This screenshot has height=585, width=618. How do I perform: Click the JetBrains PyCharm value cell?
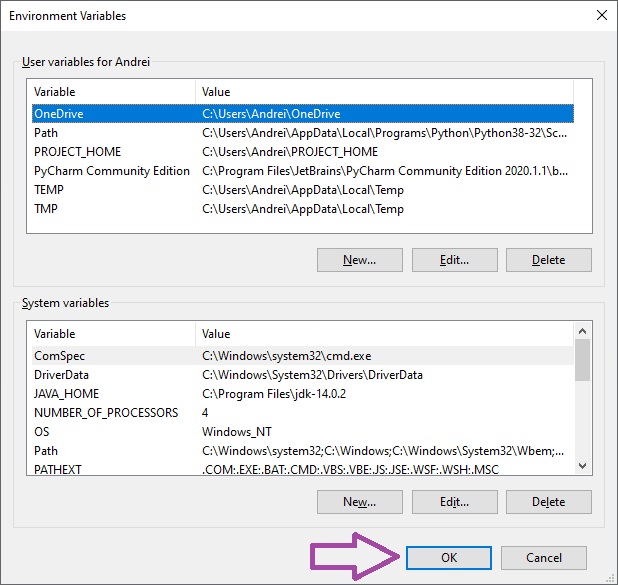[385, 171]
